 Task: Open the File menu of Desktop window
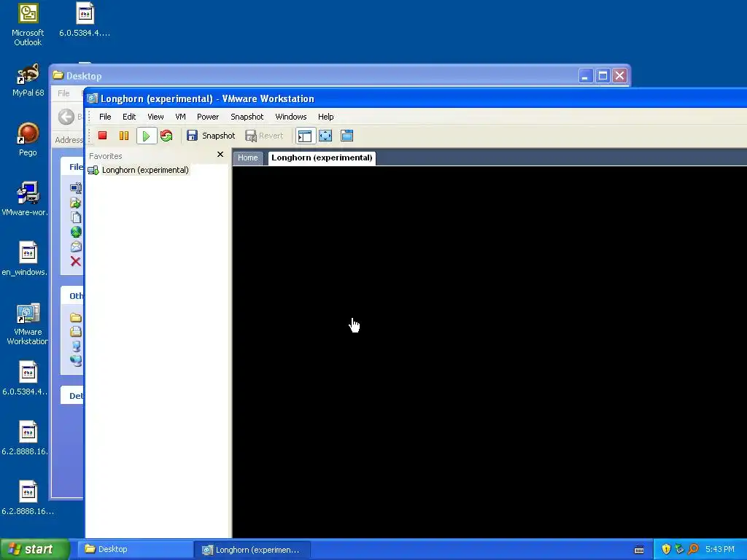(63, 93)
